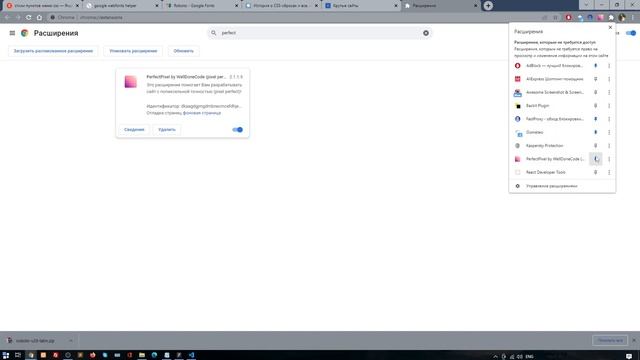This screenshot has height=360, width=640.
Task: Unpin AdBlock from toolbar
Action: tap(596, 66)
